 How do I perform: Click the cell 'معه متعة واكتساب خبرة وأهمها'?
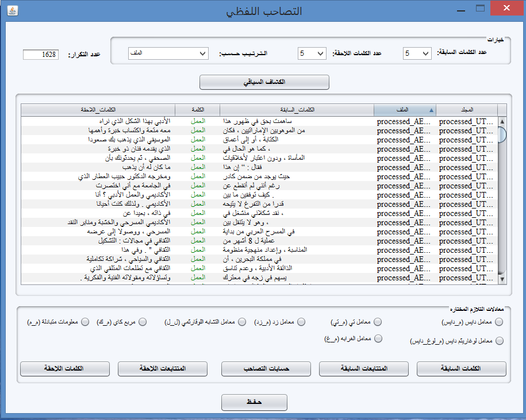point(98,130)
